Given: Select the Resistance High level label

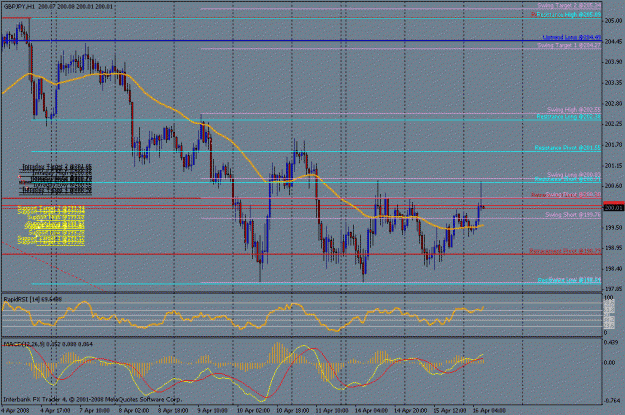Looking at the screenshot, I should 568,15.
